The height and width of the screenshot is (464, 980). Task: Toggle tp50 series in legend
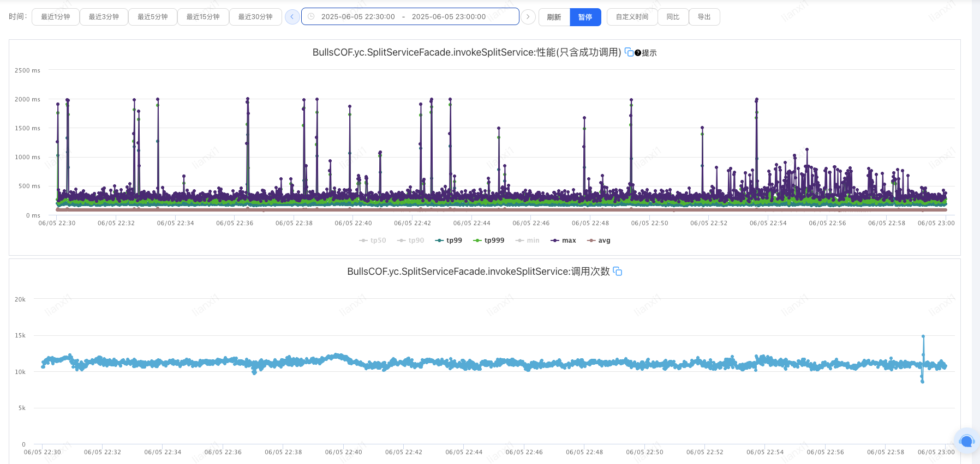click(373, 240)
